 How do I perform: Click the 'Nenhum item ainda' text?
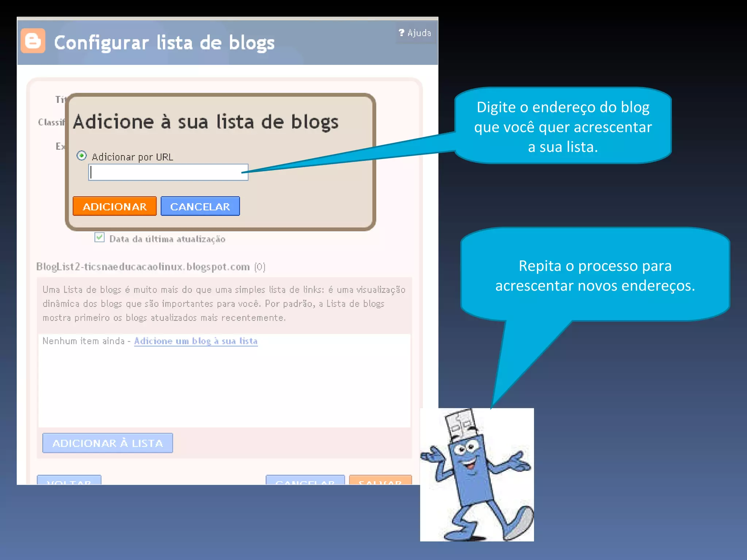[x=84, y=341]
